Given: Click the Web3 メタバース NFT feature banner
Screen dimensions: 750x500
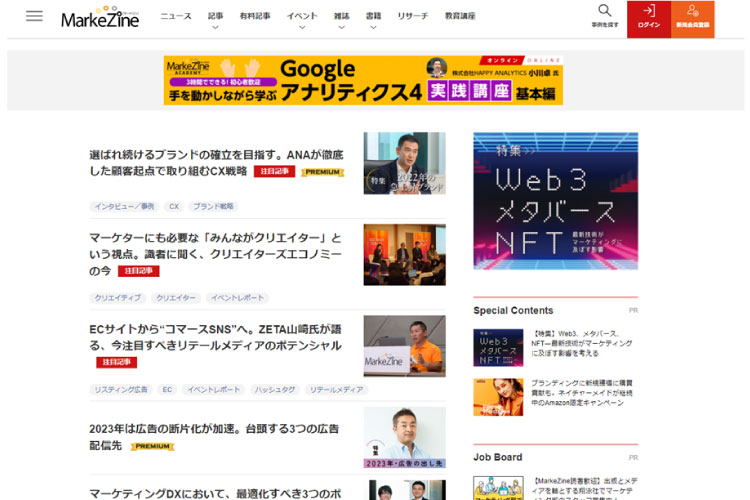Looking at the screenshot, I should [556, 201].
